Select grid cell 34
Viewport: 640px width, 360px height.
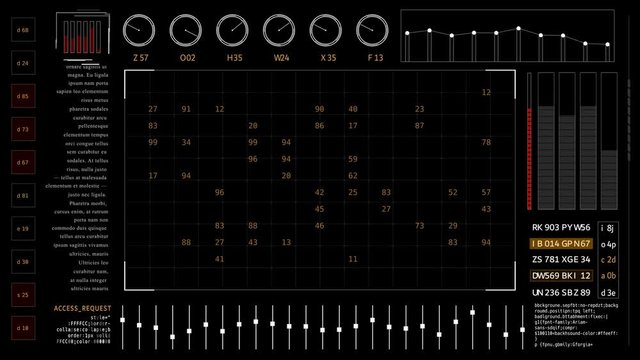pos(186,142)
